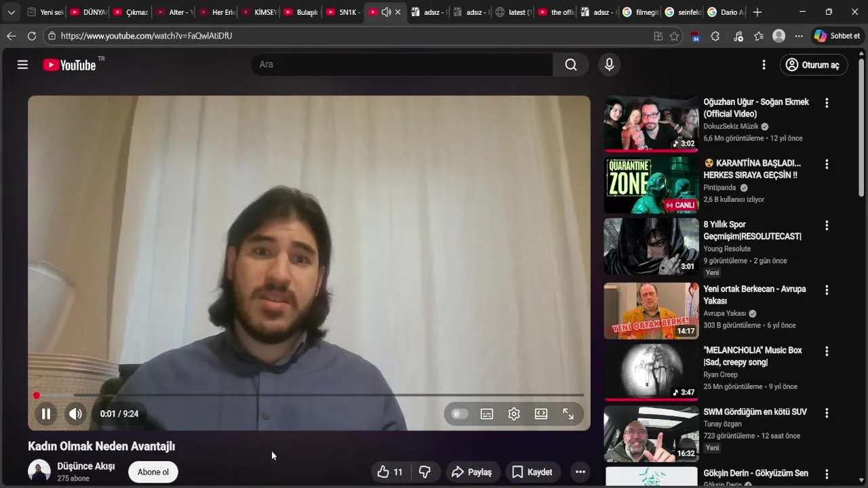Sign in with Oturum aç button
868x488 pixels.
click(814, 64)
